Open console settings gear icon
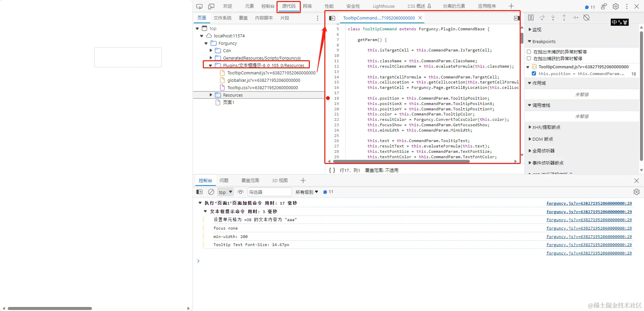Image resolution: width=644 pixels, height=311 pixels. 636,192
